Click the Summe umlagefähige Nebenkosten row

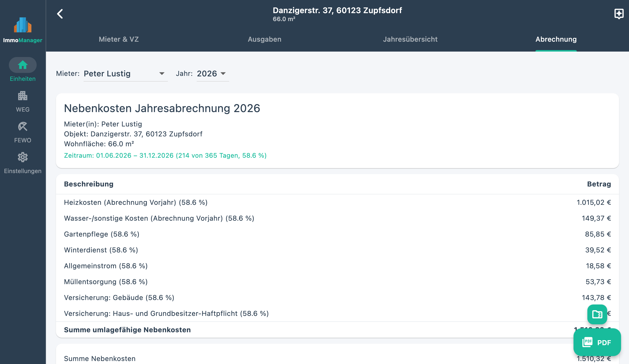point(338,330)
